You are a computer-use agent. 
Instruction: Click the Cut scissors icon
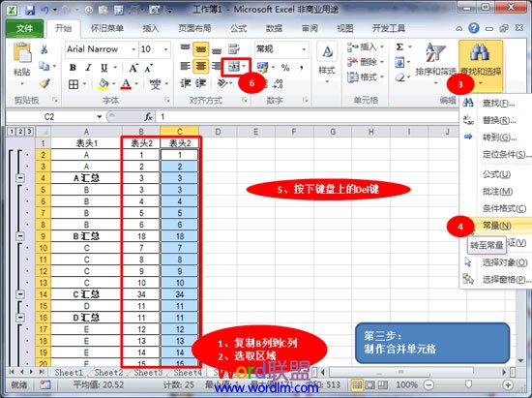click(44, 49)
